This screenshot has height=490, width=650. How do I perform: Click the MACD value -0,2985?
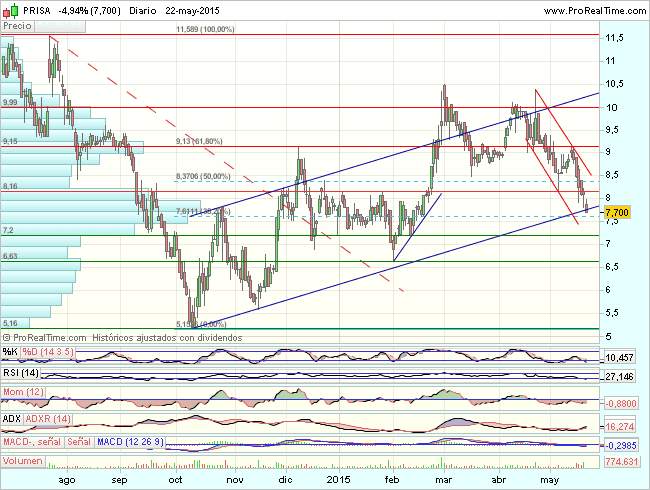pos(621,446)
